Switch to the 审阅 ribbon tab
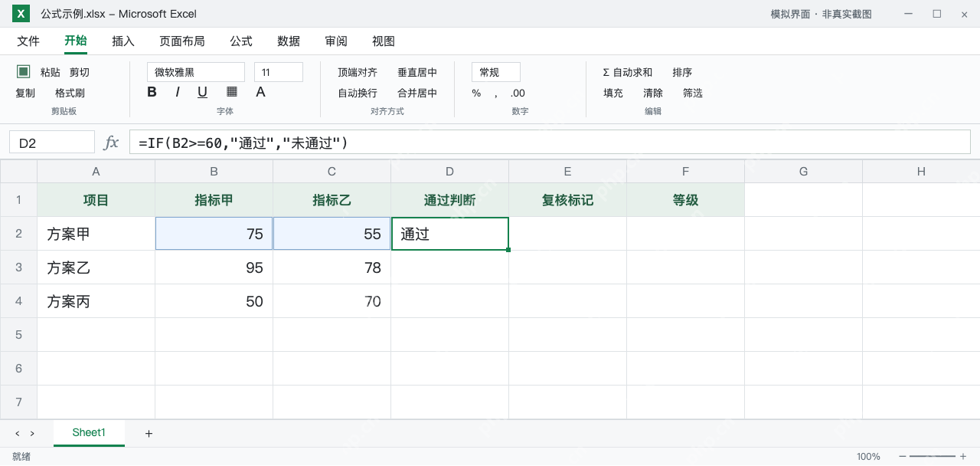 (336, 41)
